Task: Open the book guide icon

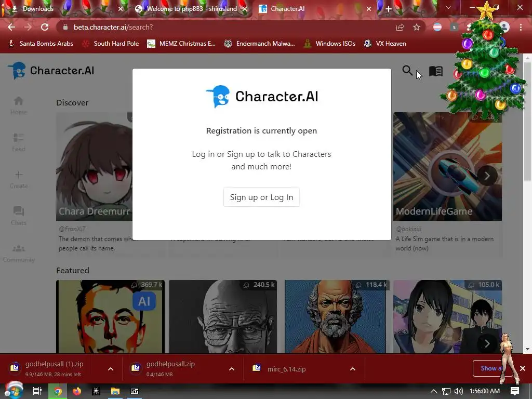Action: coord(436,71)
